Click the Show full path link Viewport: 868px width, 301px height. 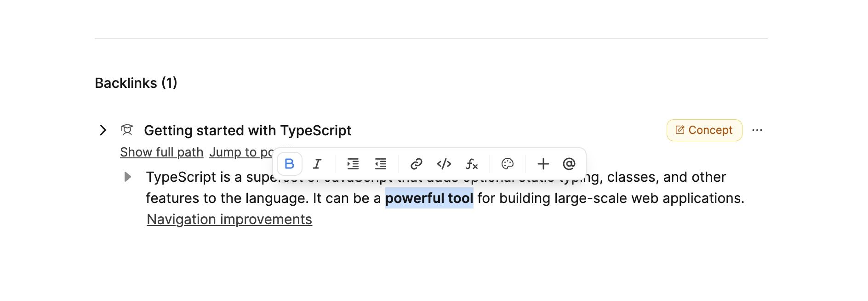pyautogui.click(x=161, y=152)
